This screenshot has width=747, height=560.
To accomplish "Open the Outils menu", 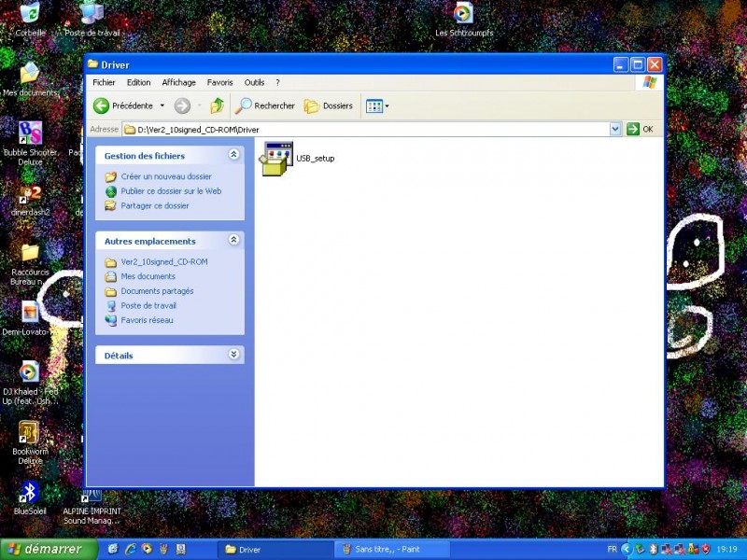I will tap(254, 82).
